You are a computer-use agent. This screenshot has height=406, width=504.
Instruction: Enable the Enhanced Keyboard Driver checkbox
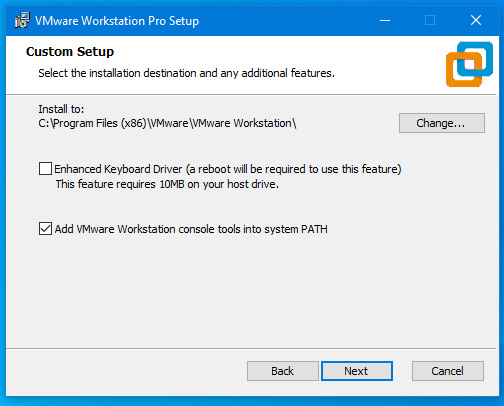pyautogui.click(x=45, y=169)
